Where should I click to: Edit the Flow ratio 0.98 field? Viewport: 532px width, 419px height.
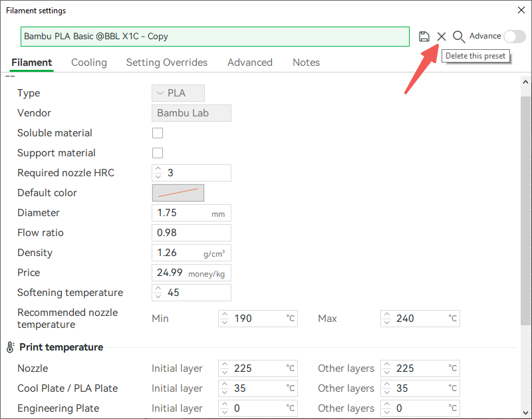pyautogui.click(x=192, y=233)
